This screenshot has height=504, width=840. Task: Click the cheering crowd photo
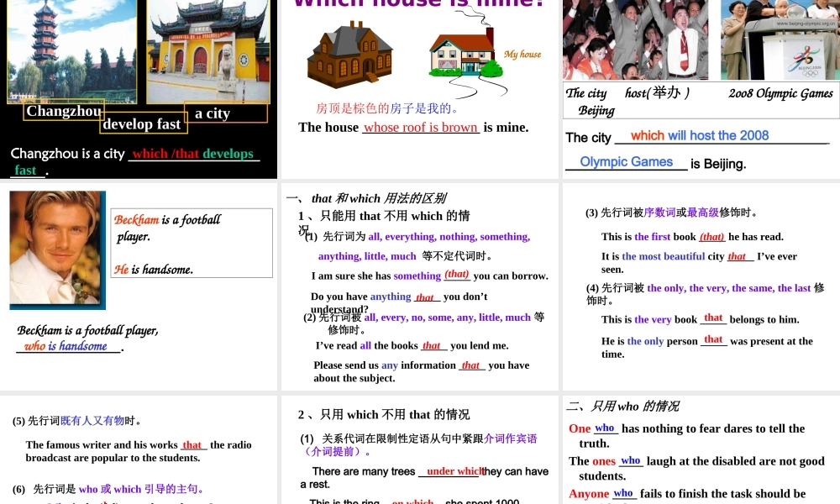pyautogui.click(x=635, y=39)
